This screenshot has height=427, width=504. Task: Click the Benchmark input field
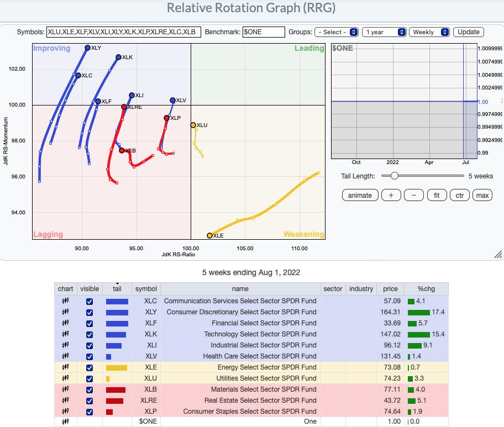pyautogui.click(x=264, y=32)
